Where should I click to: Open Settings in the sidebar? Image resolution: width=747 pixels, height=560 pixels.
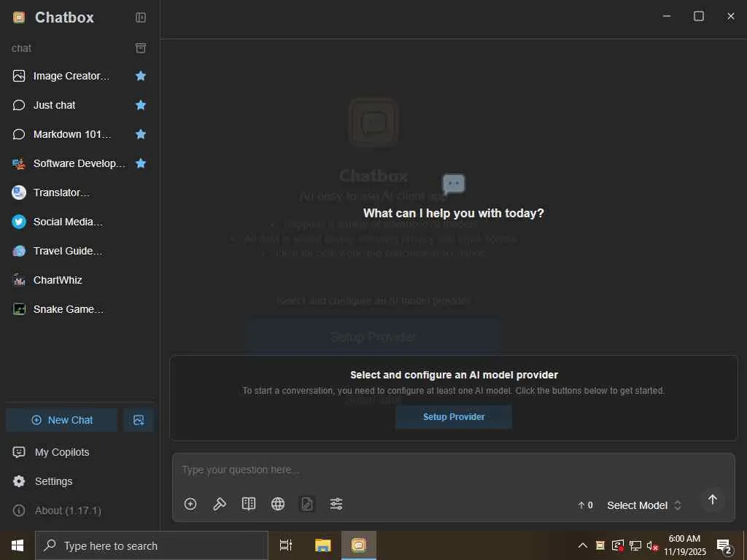tap(79, 481)
